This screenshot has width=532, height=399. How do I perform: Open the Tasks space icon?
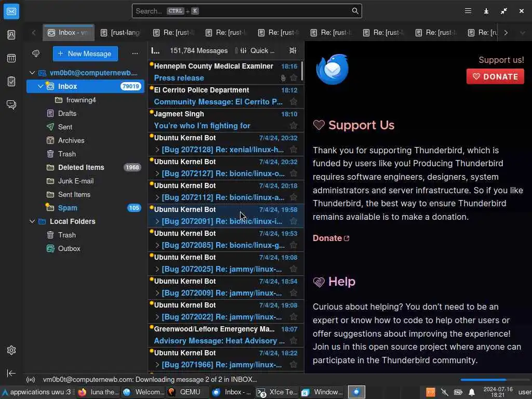[x=11, y=82]
